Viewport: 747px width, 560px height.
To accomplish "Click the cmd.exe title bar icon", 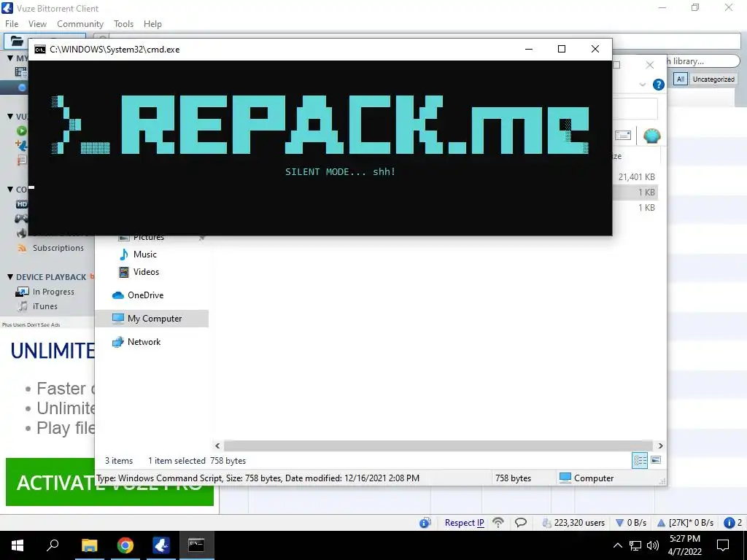I will coord(40,49).
